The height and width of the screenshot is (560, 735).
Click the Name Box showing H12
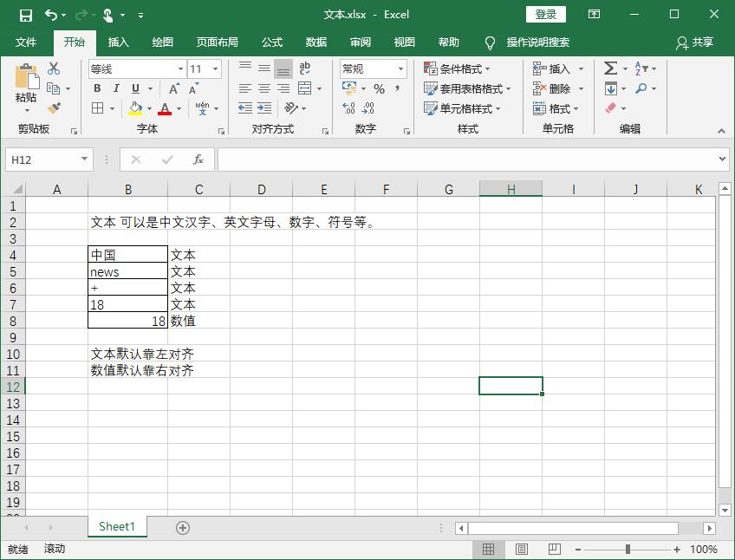click(42, 160)
